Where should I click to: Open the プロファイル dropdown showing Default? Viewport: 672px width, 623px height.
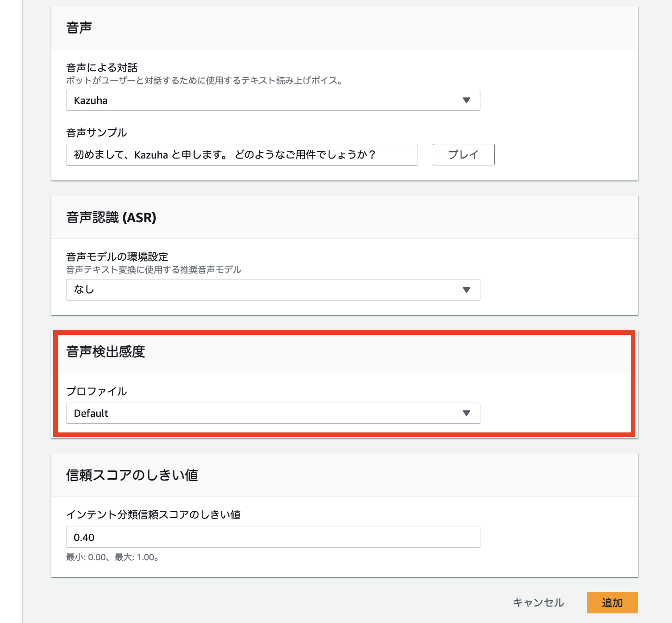pyautogui.click(x=273, y=413)
